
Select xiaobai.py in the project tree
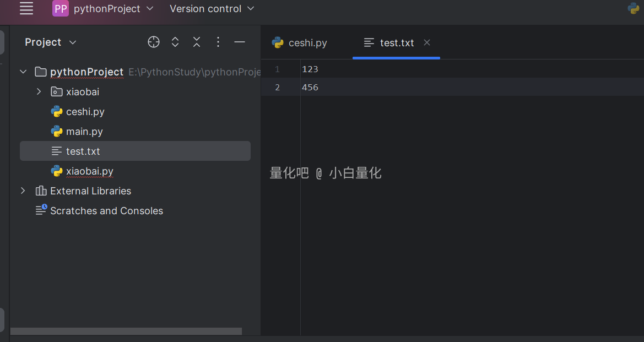tap(89, 171)
